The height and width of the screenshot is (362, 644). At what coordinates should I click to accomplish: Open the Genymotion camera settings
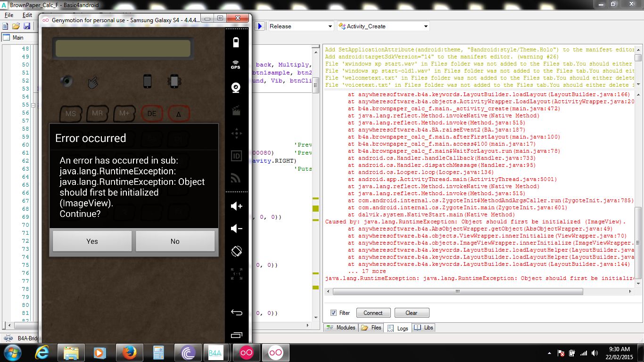(236, 88)
